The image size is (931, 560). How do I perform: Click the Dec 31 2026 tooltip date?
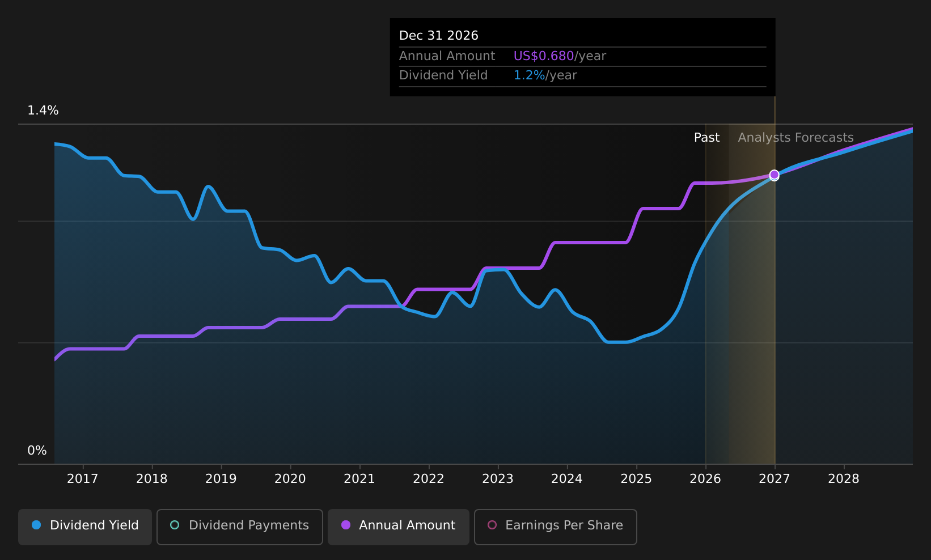pyautogui.click(x=439, y=36)
